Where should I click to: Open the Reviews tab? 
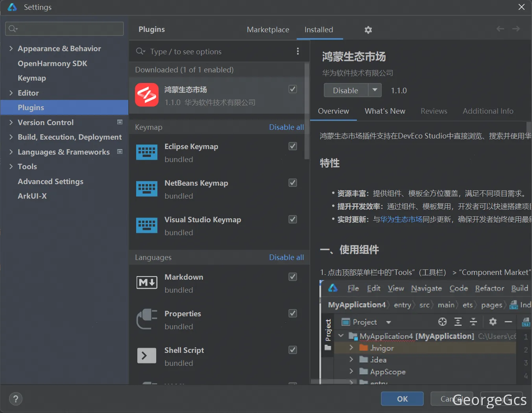[434, 111]
